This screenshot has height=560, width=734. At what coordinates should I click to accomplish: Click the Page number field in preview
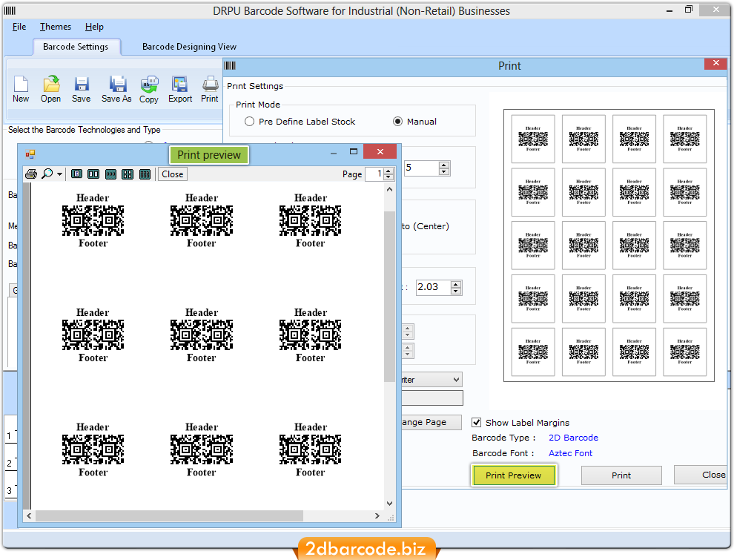coord(374,174)
